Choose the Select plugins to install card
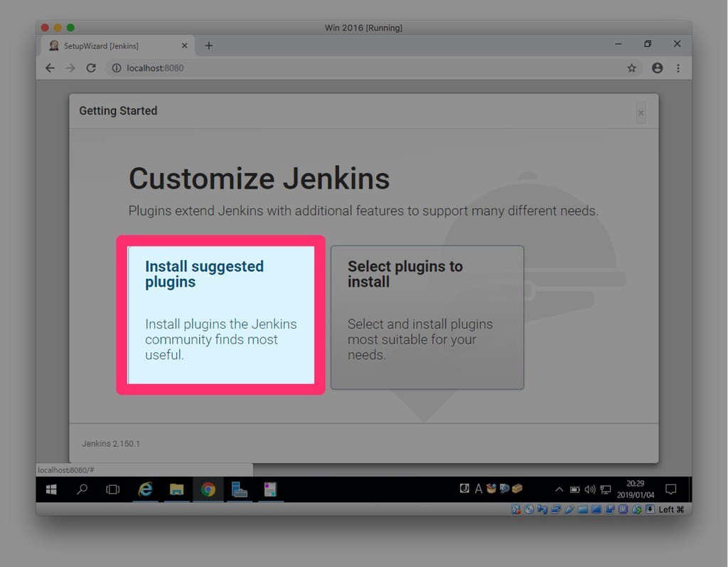 pos(427,317)
